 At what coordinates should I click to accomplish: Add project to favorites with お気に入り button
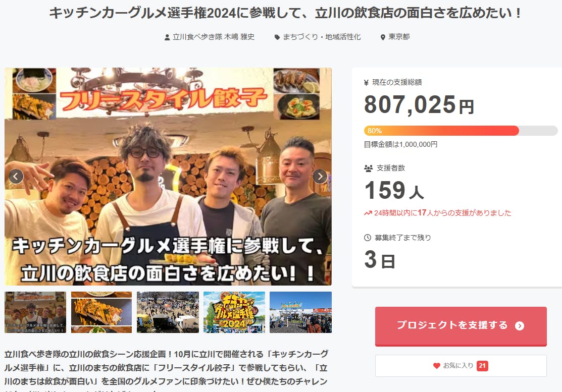461,365
